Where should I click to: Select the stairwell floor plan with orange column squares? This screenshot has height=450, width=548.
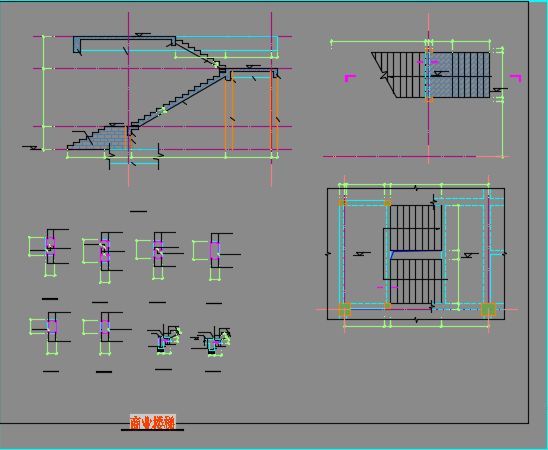point(417,254)
